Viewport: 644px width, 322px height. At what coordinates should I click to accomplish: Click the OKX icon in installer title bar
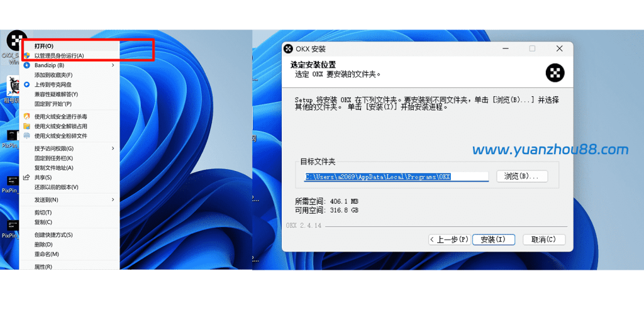(x=289, y=49)
